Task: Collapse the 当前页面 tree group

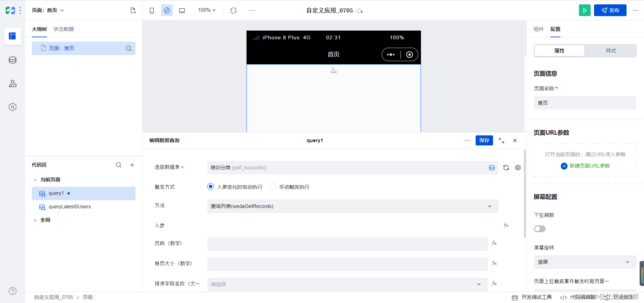Action: [x=35, y=180]
